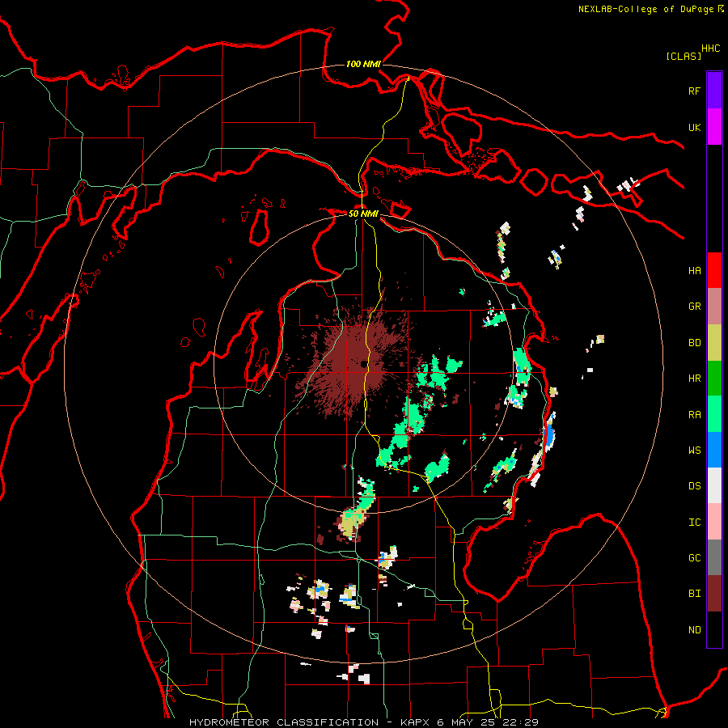Select the GC gray legend swatch
This screenshot has height=728, width=728.
click(x=714, y=557)
